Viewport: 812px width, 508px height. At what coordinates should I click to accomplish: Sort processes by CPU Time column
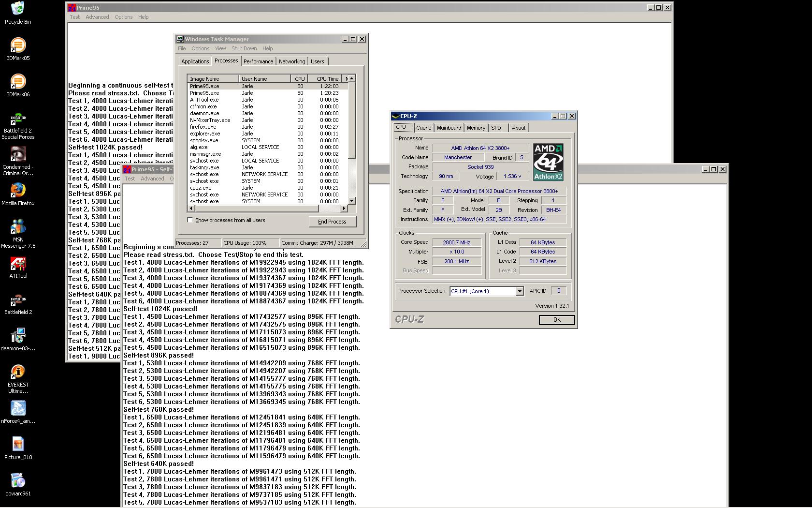click(325, 79)
